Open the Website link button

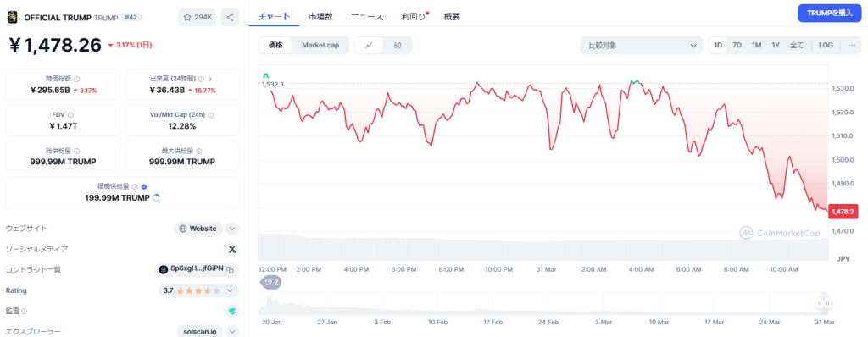pyautogui.click(x=198, y=229)
